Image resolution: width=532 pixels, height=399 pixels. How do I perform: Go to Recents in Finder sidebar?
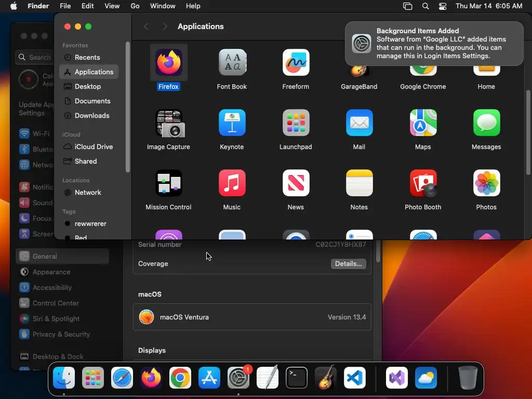pyautogui.click(x=89, y=57)
